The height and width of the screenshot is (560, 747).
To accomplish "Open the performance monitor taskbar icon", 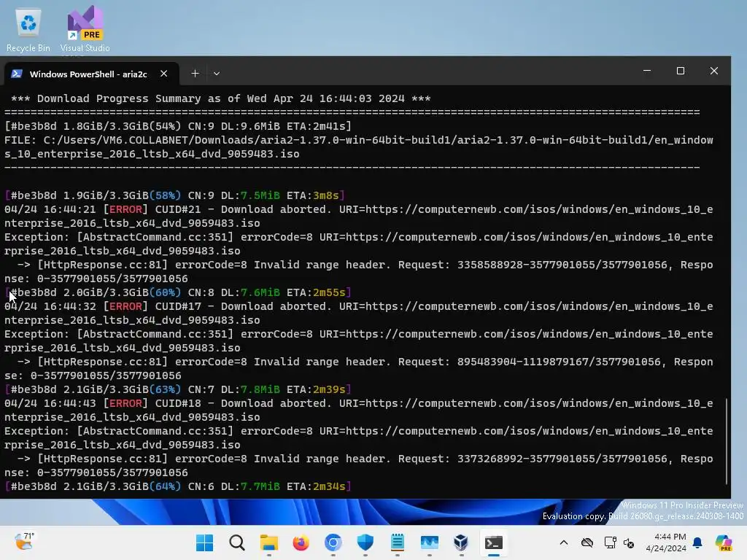I will (x=429, y=542).
